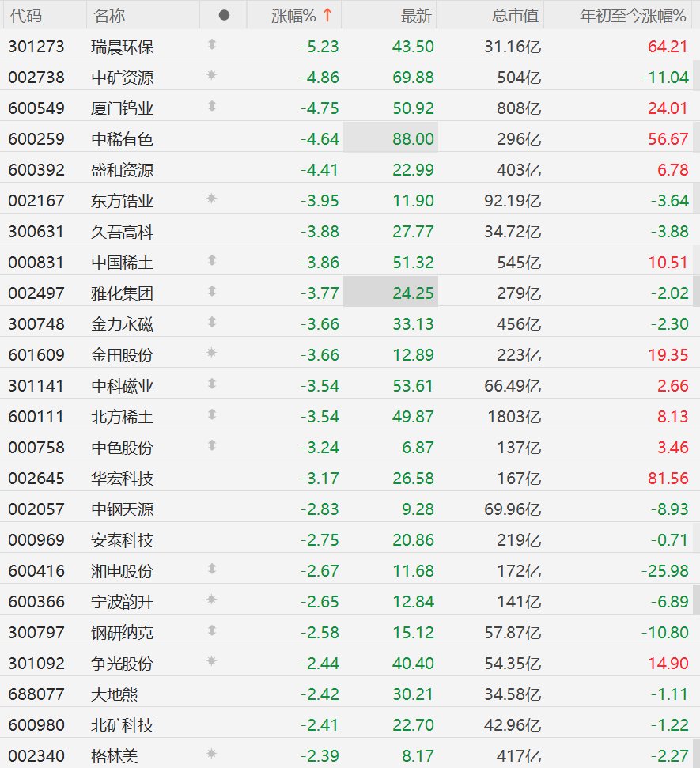
Task: Click the star-burst marker beside 金田股份
Action: (x=212, y=353)
